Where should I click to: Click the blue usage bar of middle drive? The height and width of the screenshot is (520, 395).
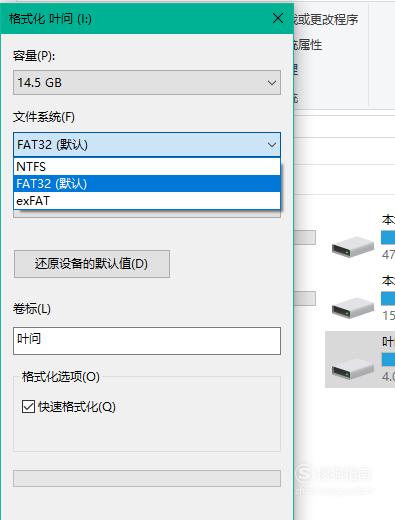click(388, 299)
